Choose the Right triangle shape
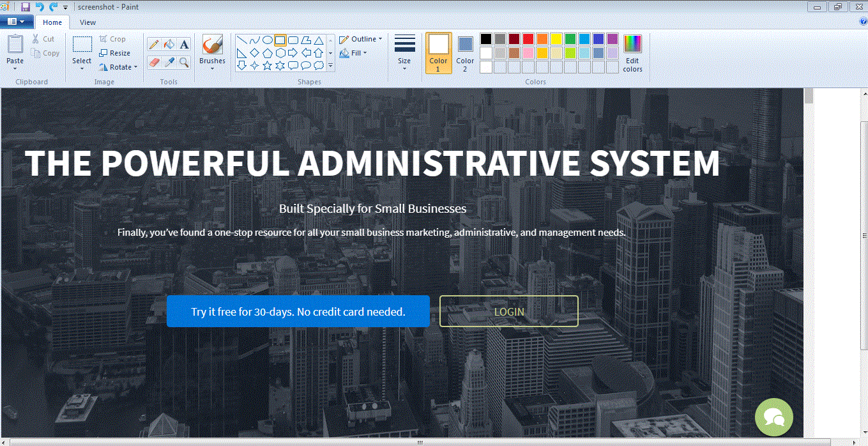This screenshot has width=868, height=446. (x=242, y=52)
